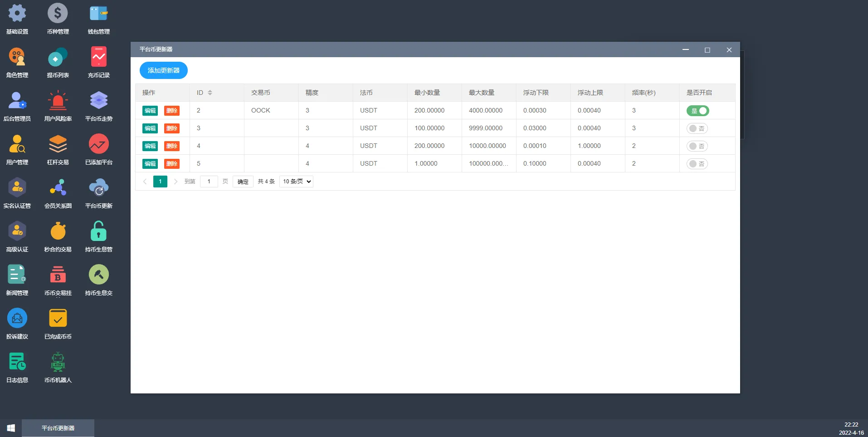Click 编辑 on row ID 4

click(150, 146)
